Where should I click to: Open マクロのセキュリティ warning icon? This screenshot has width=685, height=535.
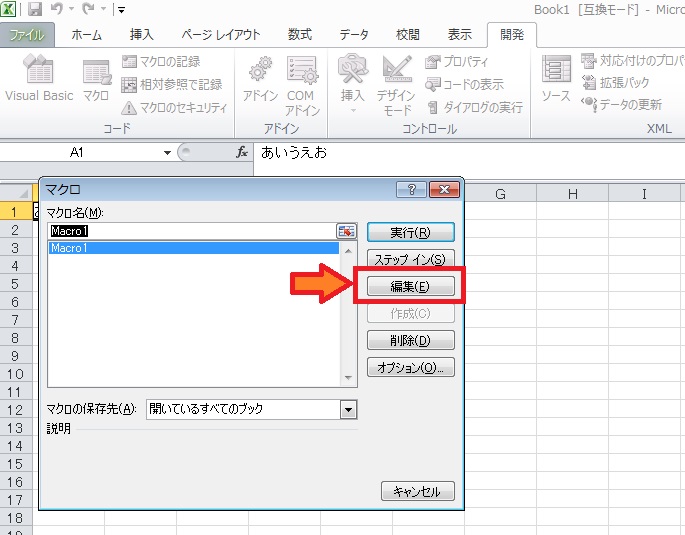point(129,108)
